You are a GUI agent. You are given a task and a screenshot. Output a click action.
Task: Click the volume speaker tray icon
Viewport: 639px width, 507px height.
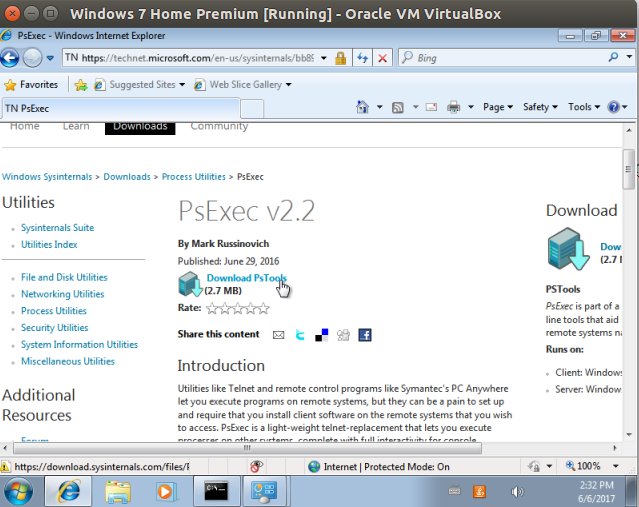coord(517,492)
